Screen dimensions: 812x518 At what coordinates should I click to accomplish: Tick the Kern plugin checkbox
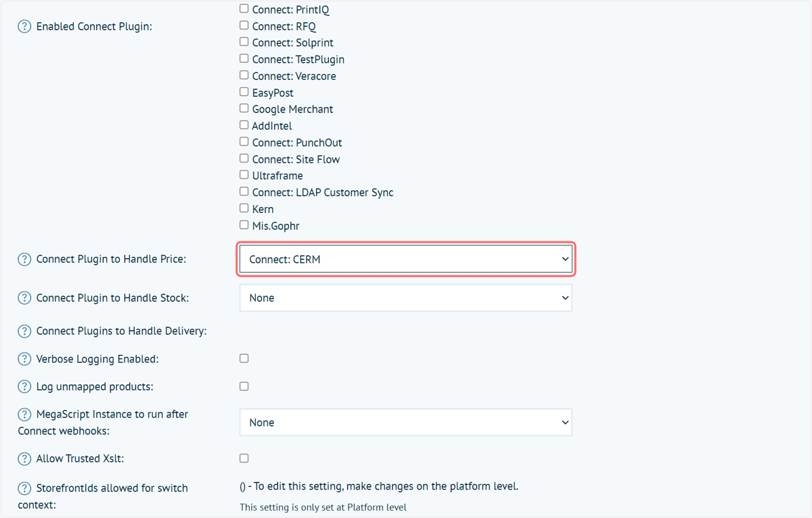pyautogui.click(x=244, y=208)
